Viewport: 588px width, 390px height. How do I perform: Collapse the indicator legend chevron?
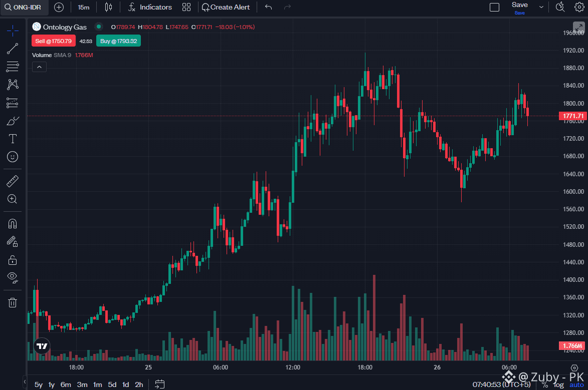pyautogui.click(x=40, y=67)
